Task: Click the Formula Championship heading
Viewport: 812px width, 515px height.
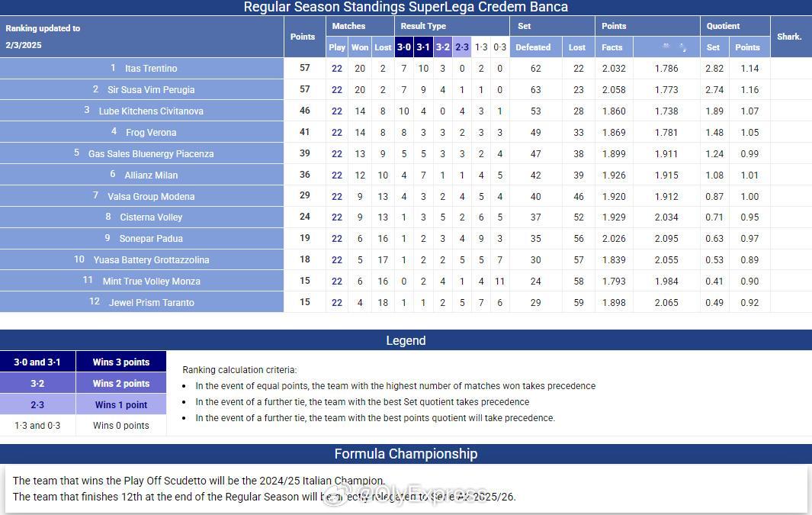Action: click(406, 454)
